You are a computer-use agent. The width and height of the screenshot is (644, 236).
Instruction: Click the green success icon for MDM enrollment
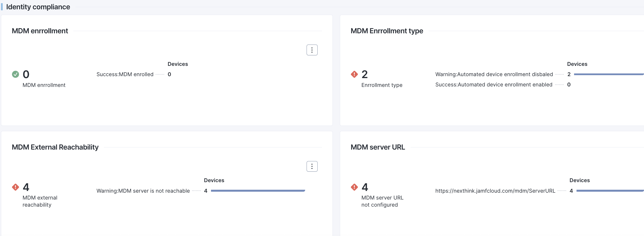pos(15,74)
